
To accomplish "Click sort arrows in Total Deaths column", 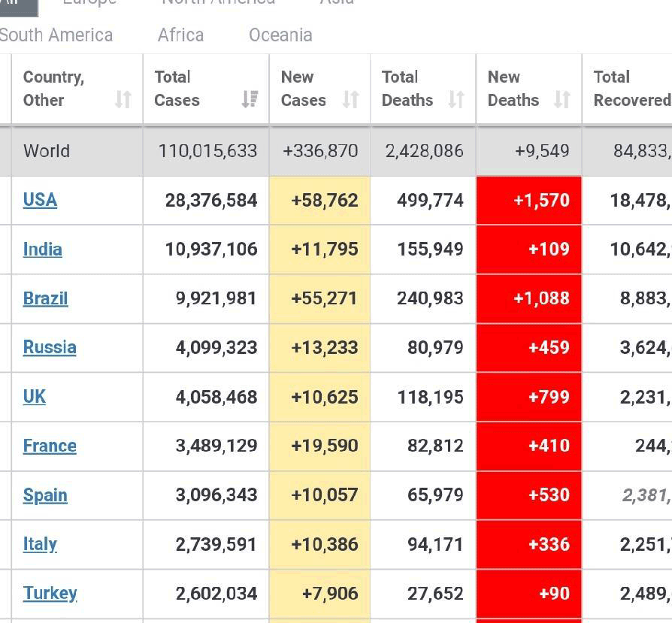I will (x=456, y=99).
